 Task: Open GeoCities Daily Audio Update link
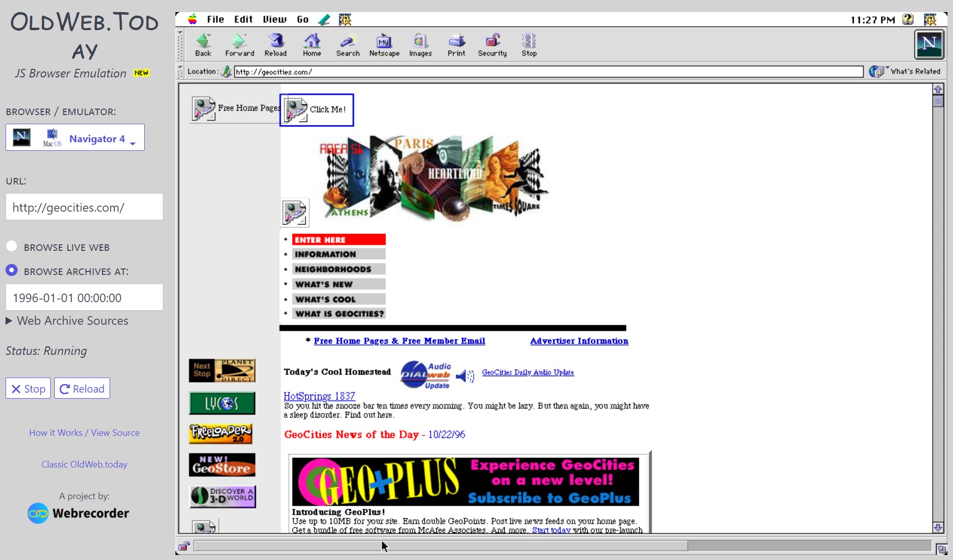[528, 372]
